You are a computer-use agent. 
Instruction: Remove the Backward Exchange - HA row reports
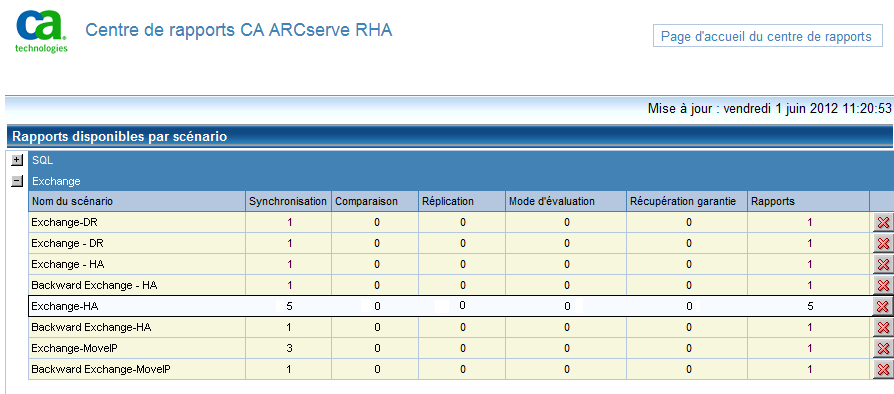click(883, 285)
